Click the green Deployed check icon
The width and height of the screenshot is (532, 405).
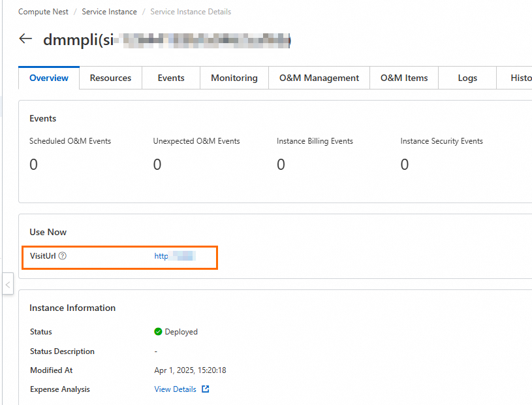pyautogui.click(x=158, y=331)
